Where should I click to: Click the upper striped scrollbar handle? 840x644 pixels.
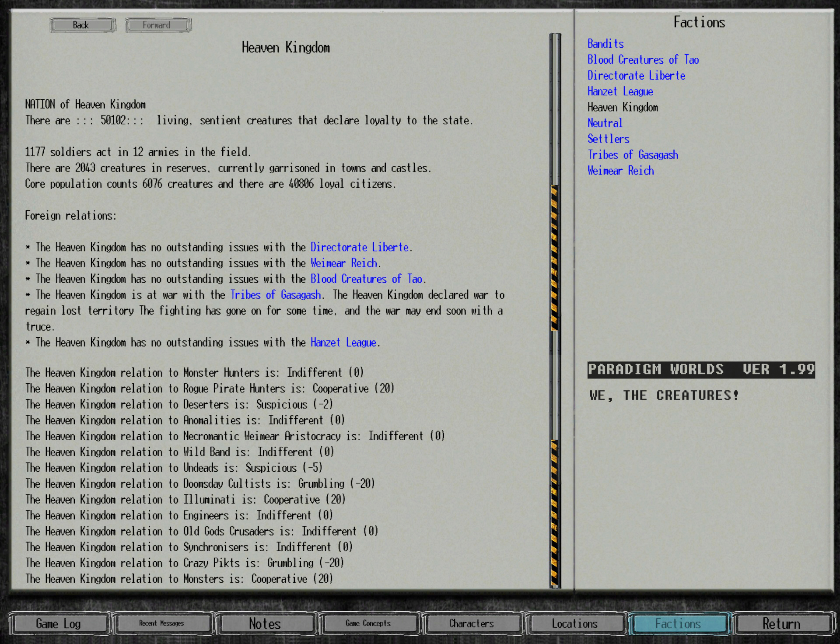tap(555, 258)
